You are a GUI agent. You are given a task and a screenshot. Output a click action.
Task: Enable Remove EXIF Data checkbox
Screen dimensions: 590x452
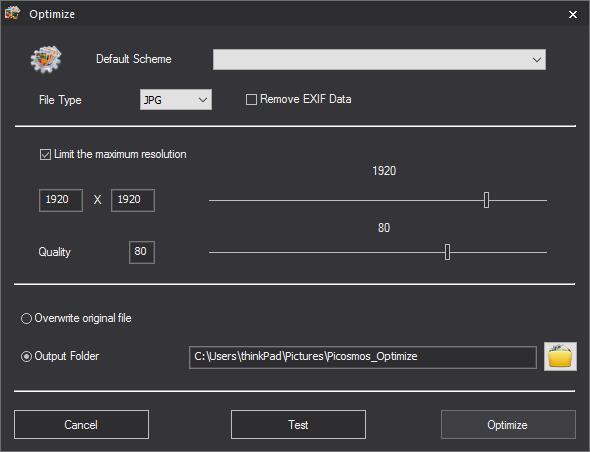coord(251,99)
